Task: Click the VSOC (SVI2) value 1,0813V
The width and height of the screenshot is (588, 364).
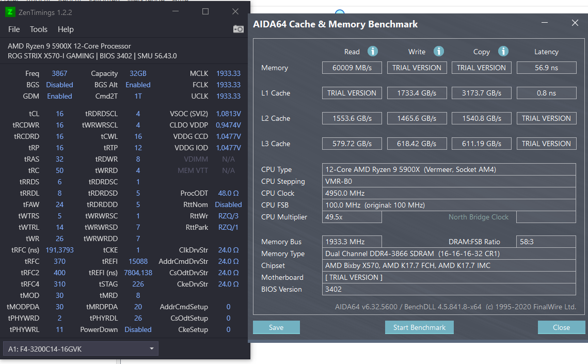Action: [228, 114]
